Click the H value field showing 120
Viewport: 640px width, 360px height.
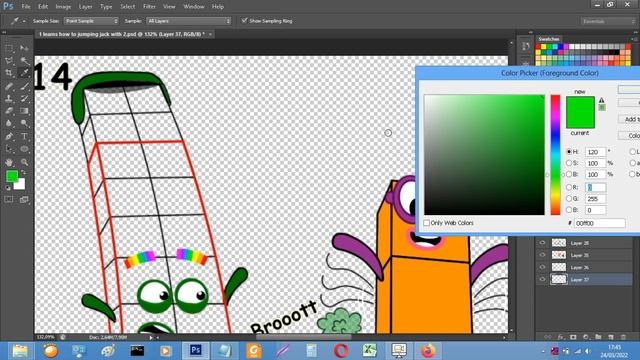[596, 152]
